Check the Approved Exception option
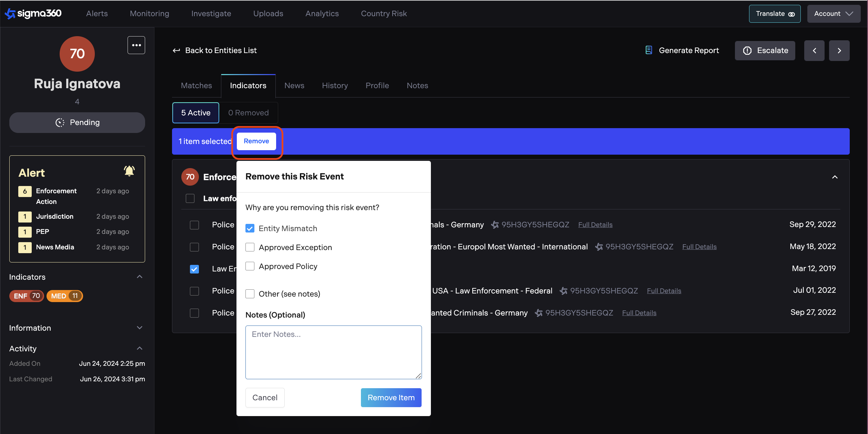 point(250,247)
